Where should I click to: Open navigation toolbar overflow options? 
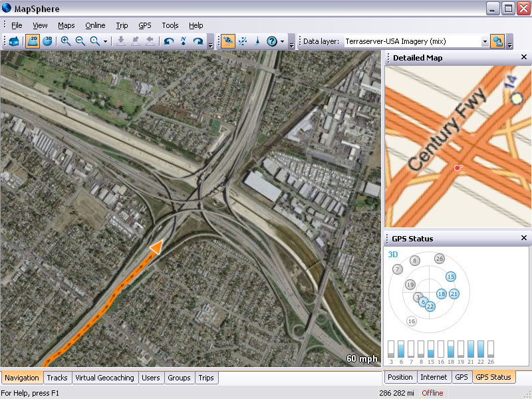(210, 42)
